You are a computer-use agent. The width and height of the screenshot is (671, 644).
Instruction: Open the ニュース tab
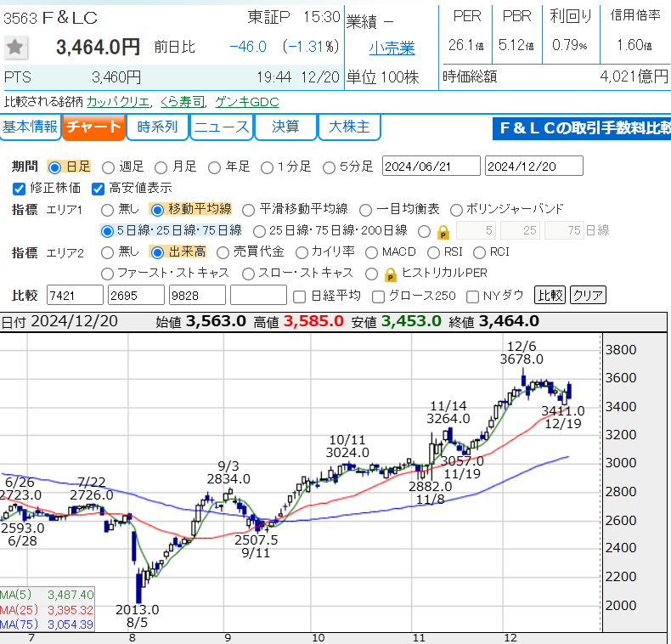coord(221,127)
